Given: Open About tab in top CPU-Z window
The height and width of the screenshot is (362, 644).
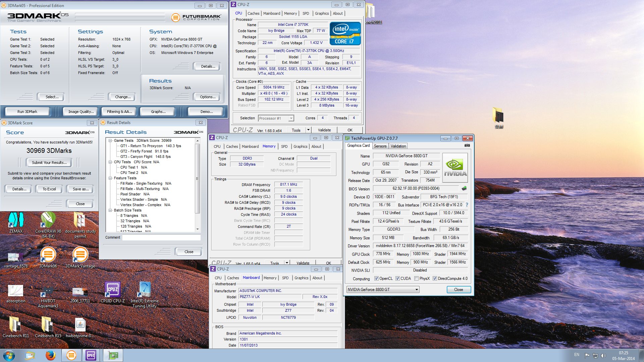Looking at the screenshot, I should tap(338, 13).
